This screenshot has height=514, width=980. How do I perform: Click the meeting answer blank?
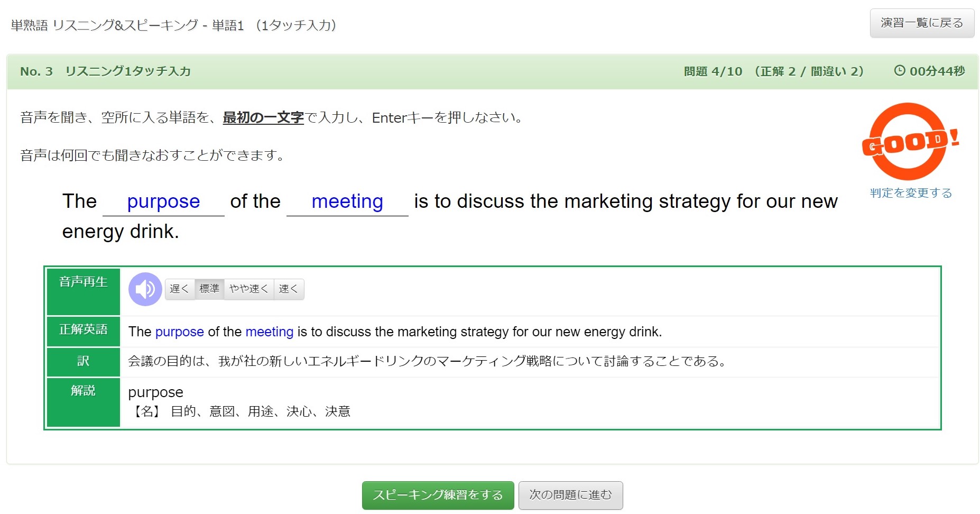347,202
